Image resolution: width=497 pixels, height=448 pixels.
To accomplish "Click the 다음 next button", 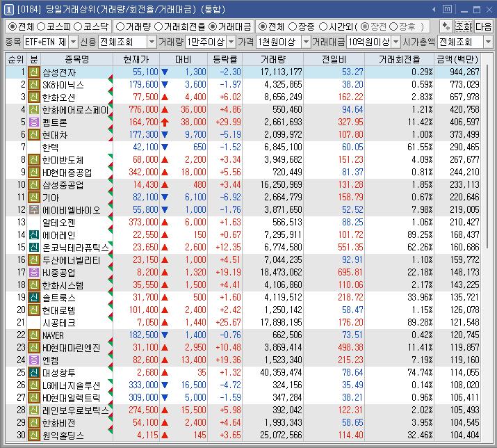I will point(483,26).
